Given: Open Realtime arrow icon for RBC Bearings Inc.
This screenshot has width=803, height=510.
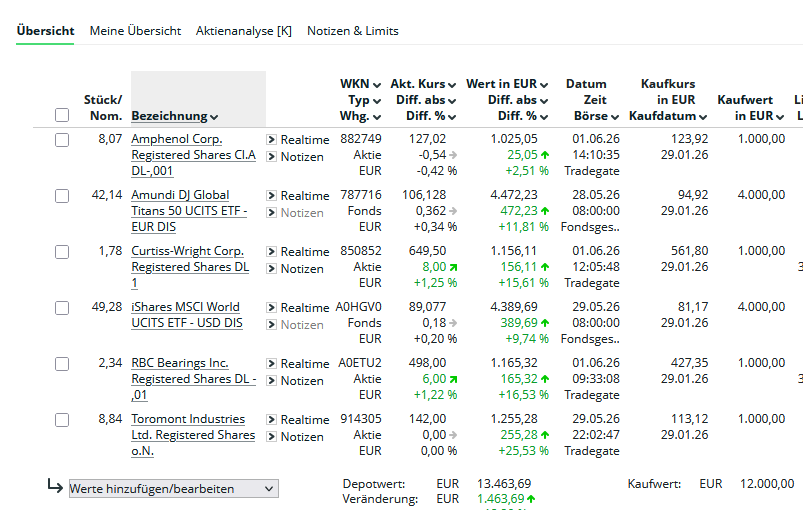Looking at the screenshot, I should pyautogui.click(x=271, y=363).
